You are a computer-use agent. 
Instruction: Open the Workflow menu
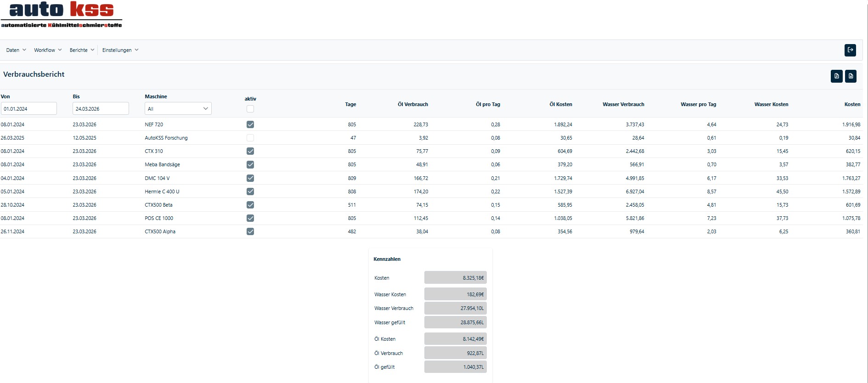[48, 50]
